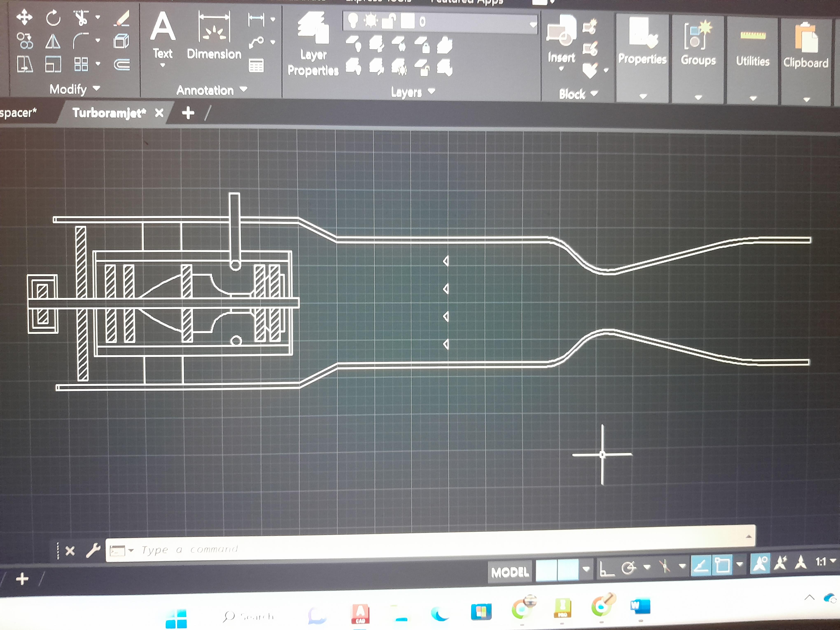Select the Rotate tool
This screenshot has height=630, width=840.
click(x=53, y=18)
